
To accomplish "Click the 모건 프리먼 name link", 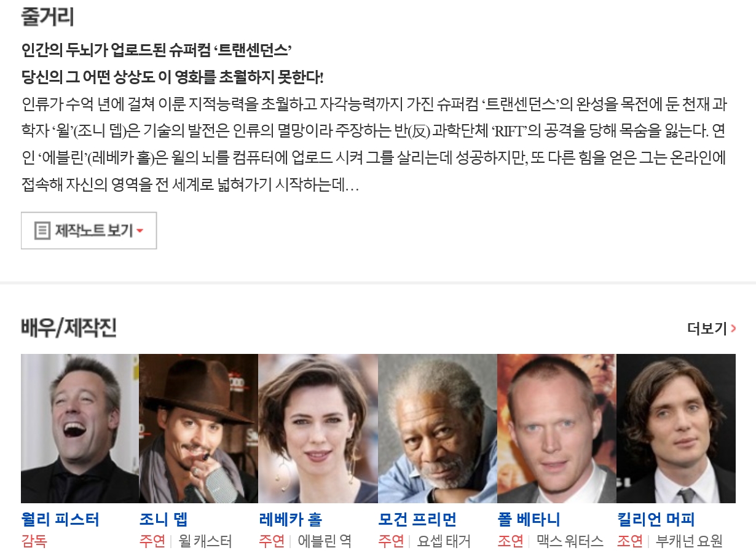I will [x=417, y=519].
